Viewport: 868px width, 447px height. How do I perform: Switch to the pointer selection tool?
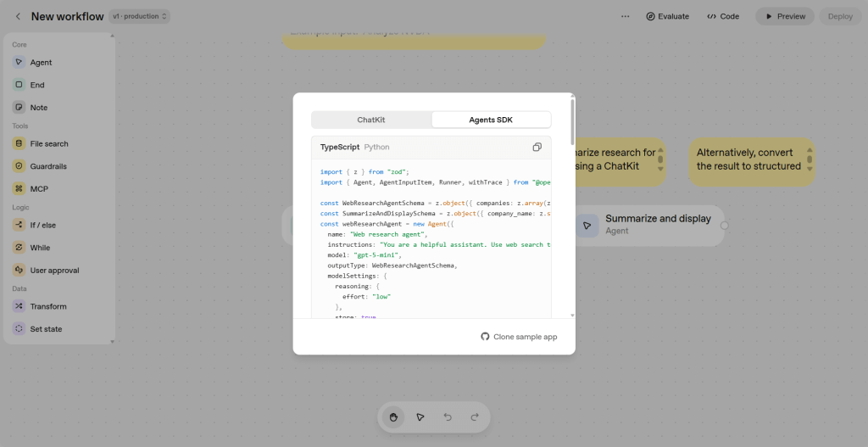[x=420, y=416]
